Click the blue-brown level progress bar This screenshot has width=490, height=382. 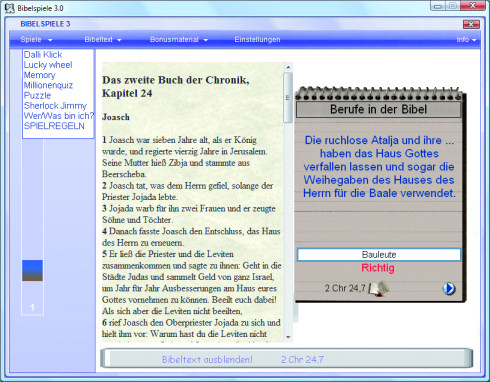32,270
